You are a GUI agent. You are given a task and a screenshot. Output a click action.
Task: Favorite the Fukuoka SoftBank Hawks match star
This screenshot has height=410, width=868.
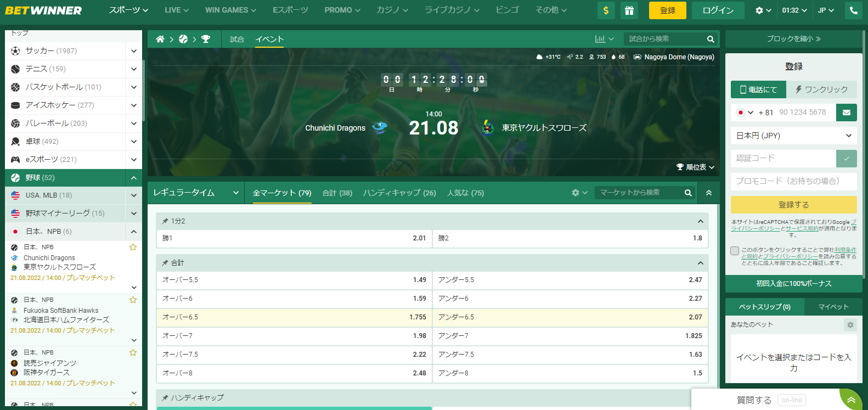click(x=133, y=300)
